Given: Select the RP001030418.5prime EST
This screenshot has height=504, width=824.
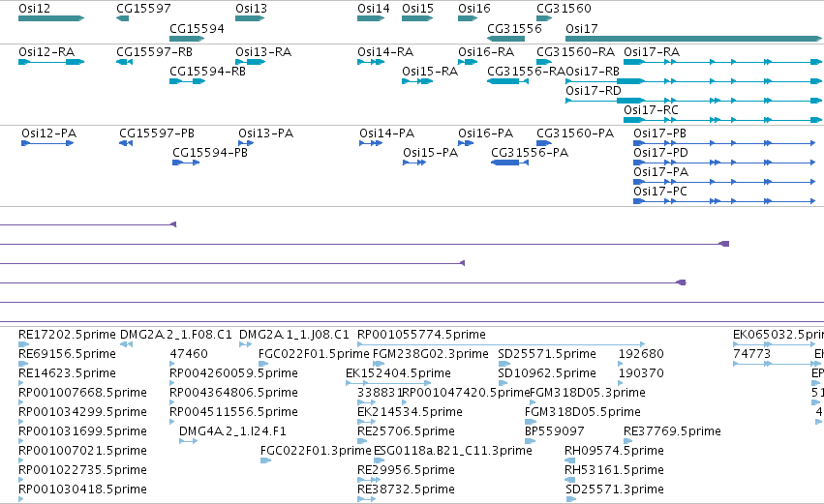Looking at the screenshot, I should pyautogui.click(x=21, y=499).
